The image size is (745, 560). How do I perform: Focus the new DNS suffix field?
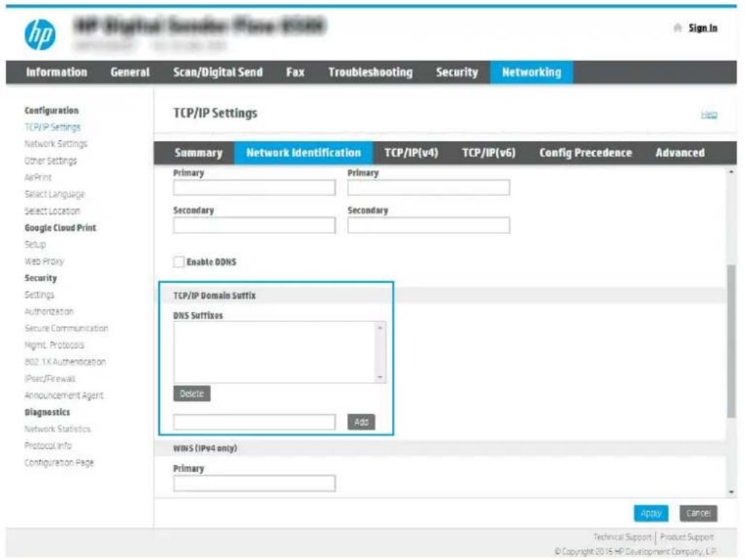point(254,422)
